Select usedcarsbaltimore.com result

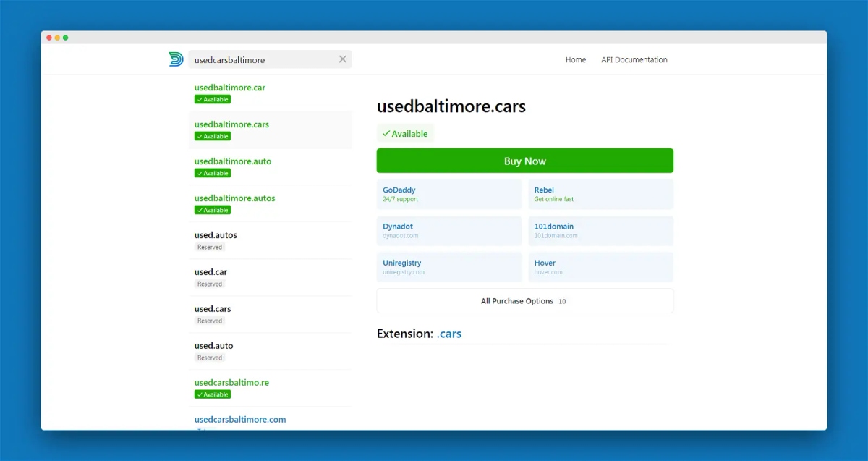tap(271, 419)
